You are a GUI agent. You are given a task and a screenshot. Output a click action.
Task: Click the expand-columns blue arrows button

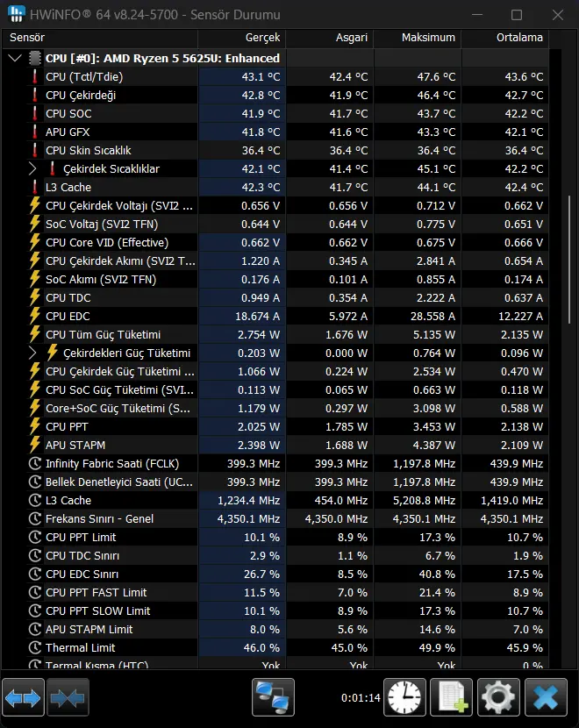coord(23,697)
